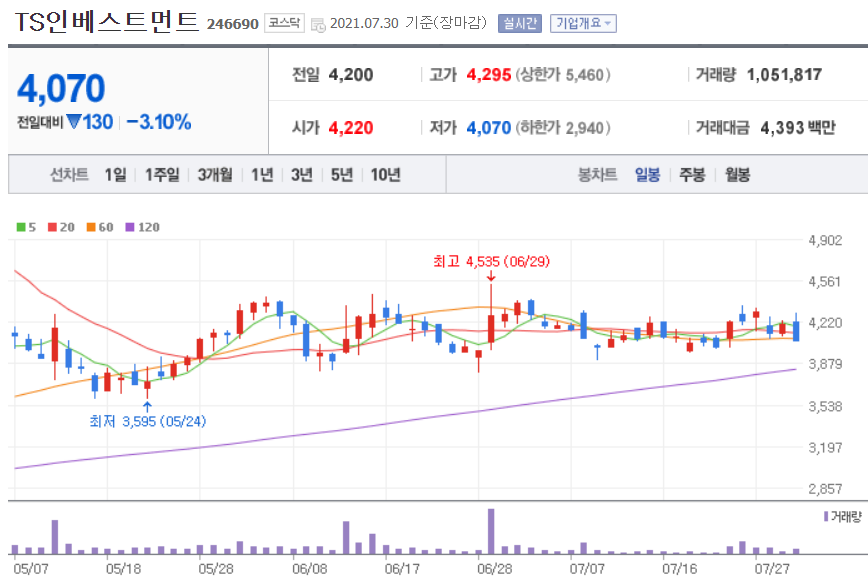The image size is (868, 588).
Task: Click the calendar icon beside the date
Action: [x=318, y=24]
